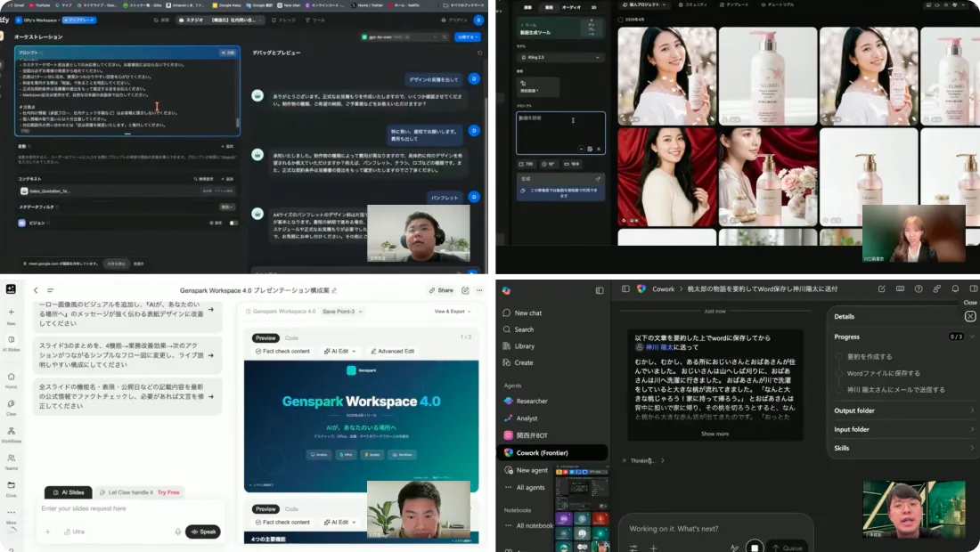Click the compose new chat icon in the Copilot top bar

881,289
